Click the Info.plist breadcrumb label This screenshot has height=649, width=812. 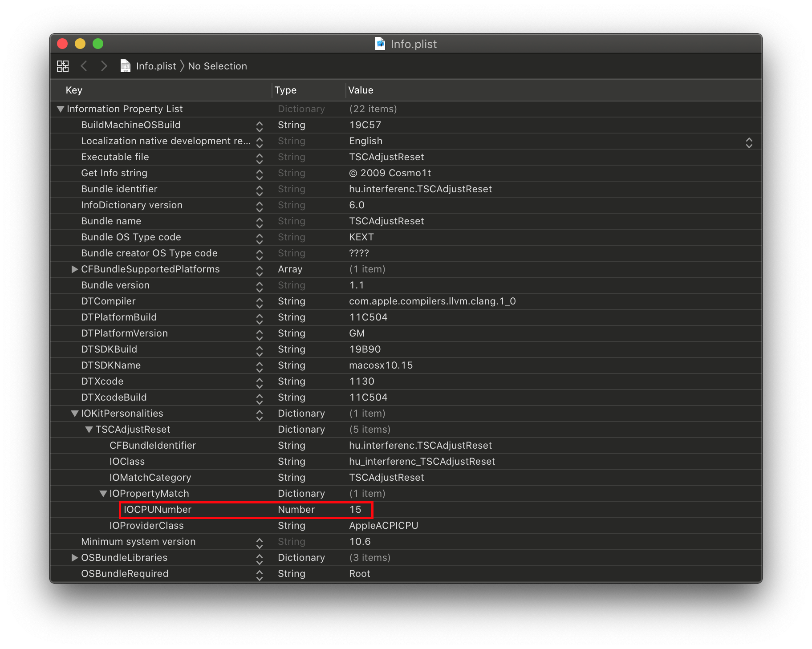[x=156, y=66]
